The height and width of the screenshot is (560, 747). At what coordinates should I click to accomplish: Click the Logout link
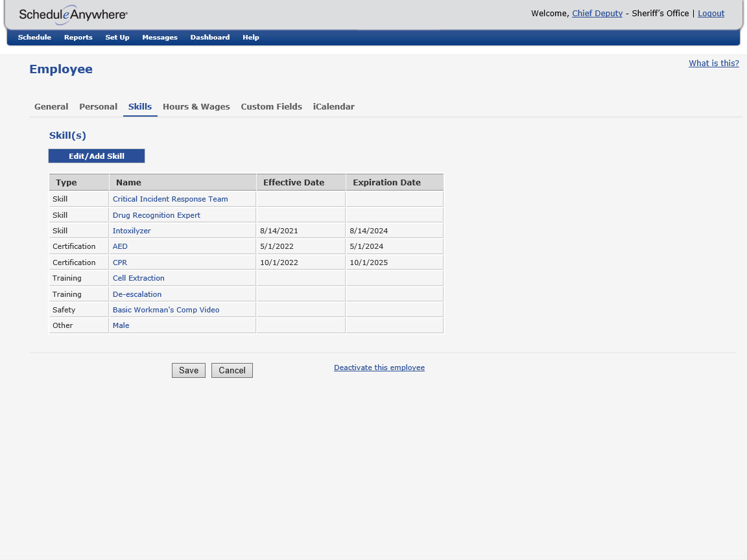(711, 14)
